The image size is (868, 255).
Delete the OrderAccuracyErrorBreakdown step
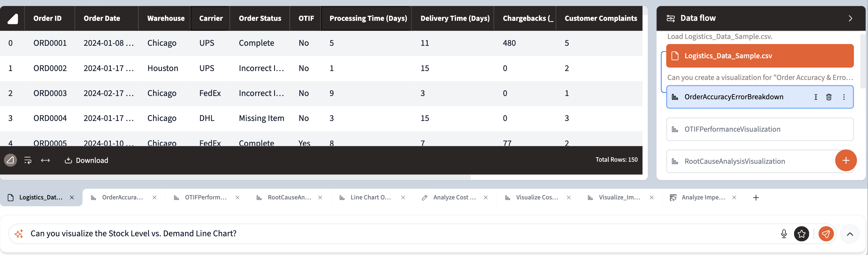(x=829, y=97)
